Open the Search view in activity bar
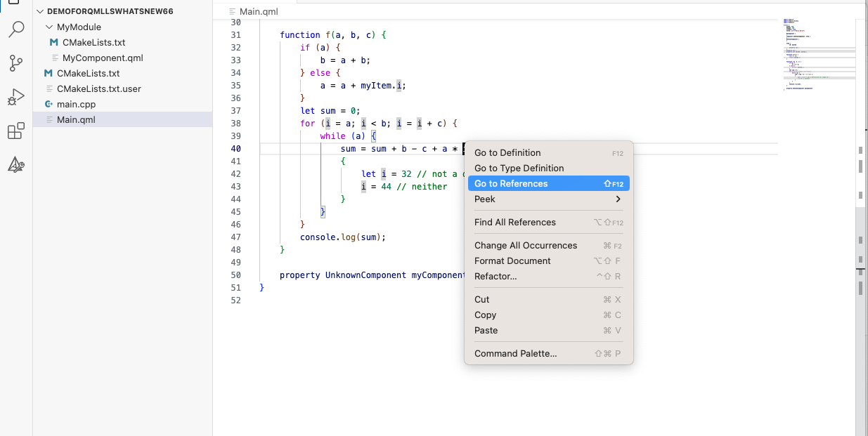Viewport: 868px width, 436px height. 16,30
